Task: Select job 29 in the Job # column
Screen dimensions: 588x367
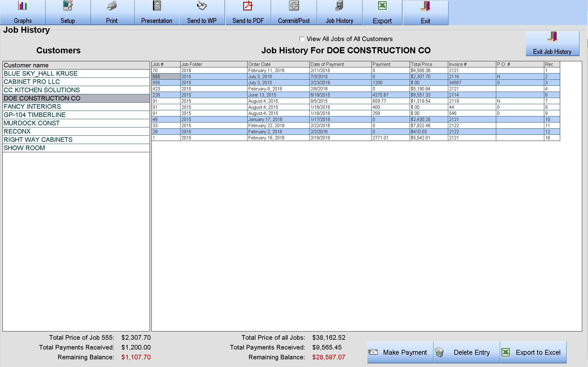Action: click(x=166, y=132)
